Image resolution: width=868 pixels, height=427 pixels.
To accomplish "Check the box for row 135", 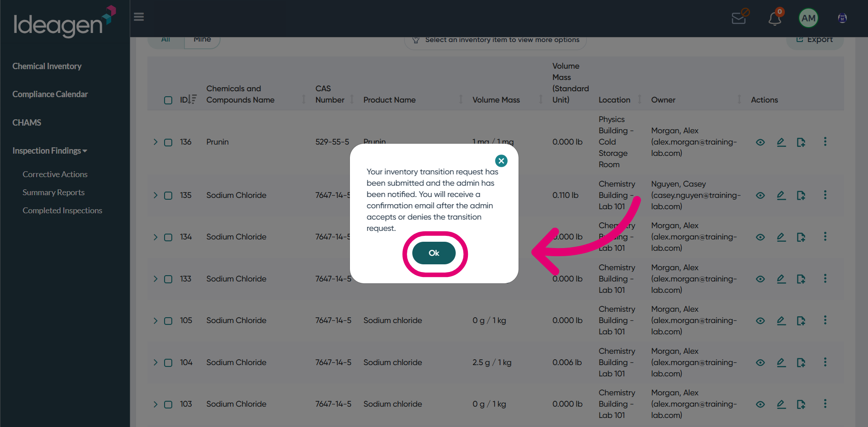I will [168, 196].
